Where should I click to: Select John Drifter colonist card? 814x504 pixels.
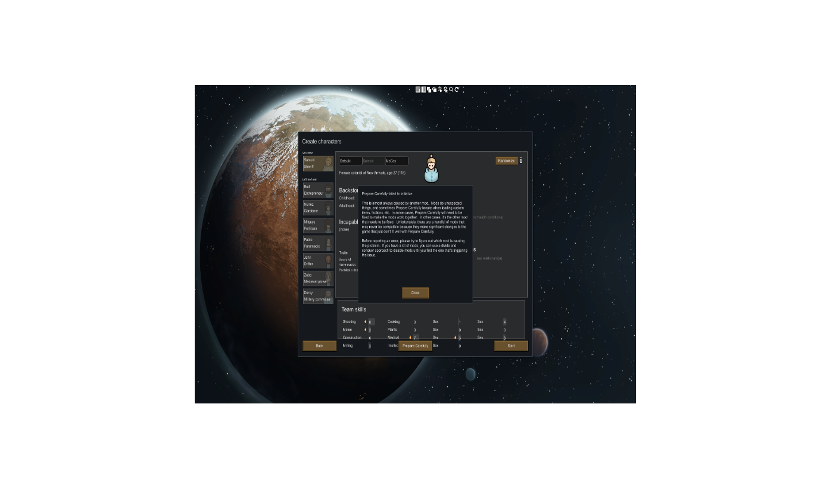coord(318,261)
